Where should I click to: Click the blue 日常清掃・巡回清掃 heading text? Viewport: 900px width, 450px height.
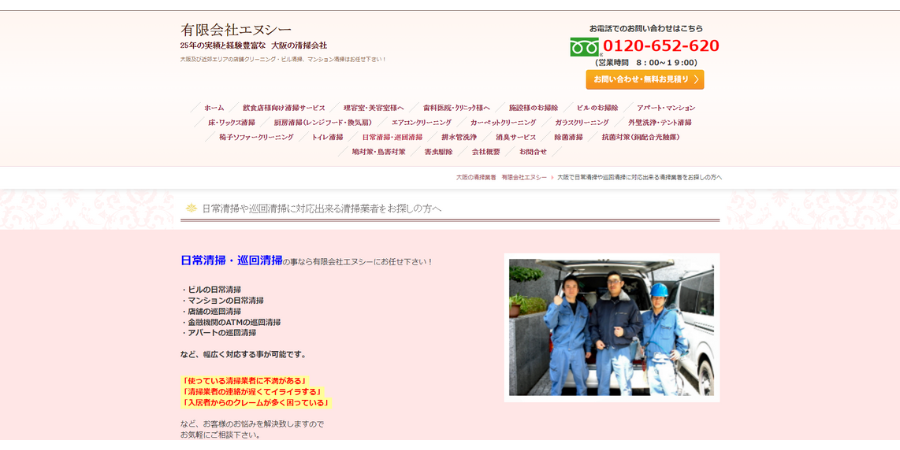pyautogui.click(x=231, y=261)
